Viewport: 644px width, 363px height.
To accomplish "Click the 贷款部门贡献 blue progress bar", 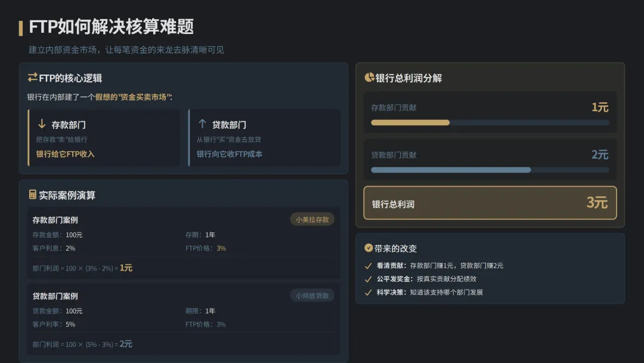I will tap(451, 170).
